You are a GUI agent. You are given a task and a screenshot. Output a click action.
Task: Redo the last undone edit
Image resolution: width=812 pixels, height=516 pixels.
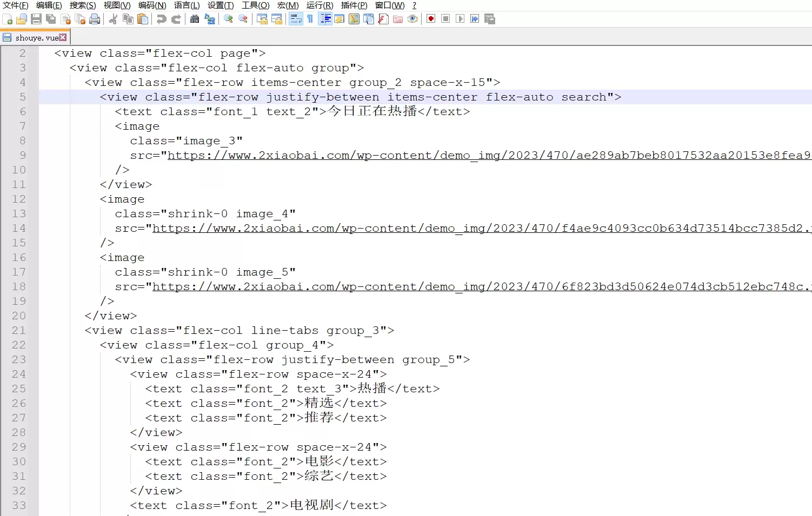coord(176,19)
